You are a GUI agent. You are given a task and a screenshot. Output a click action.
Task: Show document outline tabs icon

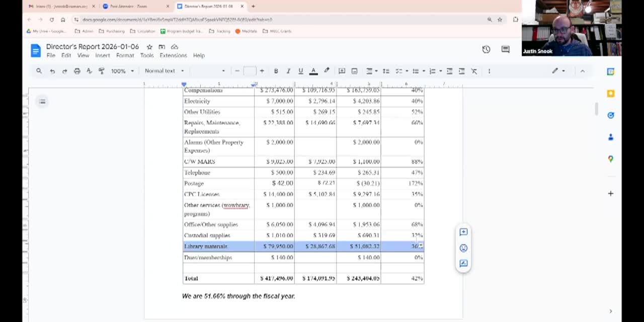(42, 102)
